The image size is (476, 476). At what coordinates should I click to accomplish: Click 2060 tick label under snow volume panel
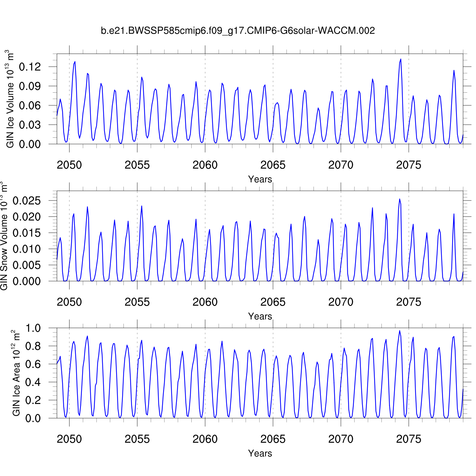coord(205,302)
